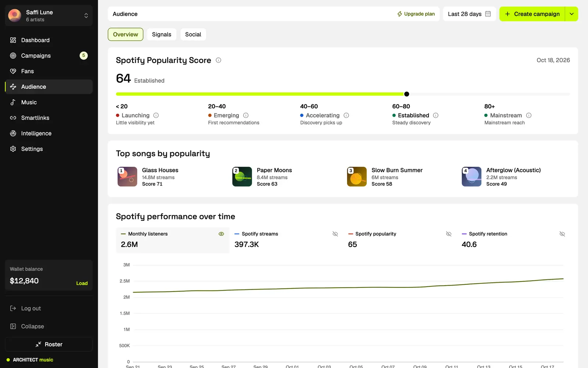
Task: Open Campaigns target icon in sidebar
Action: pyautogui.click(x=13, y=56)
